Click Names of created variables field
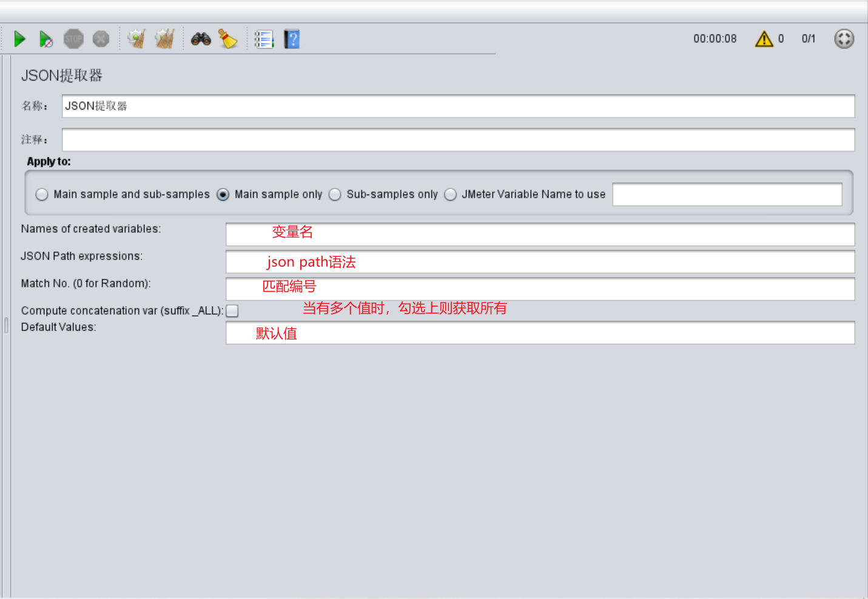The image size is (868, 599). (x=540, y=235)
